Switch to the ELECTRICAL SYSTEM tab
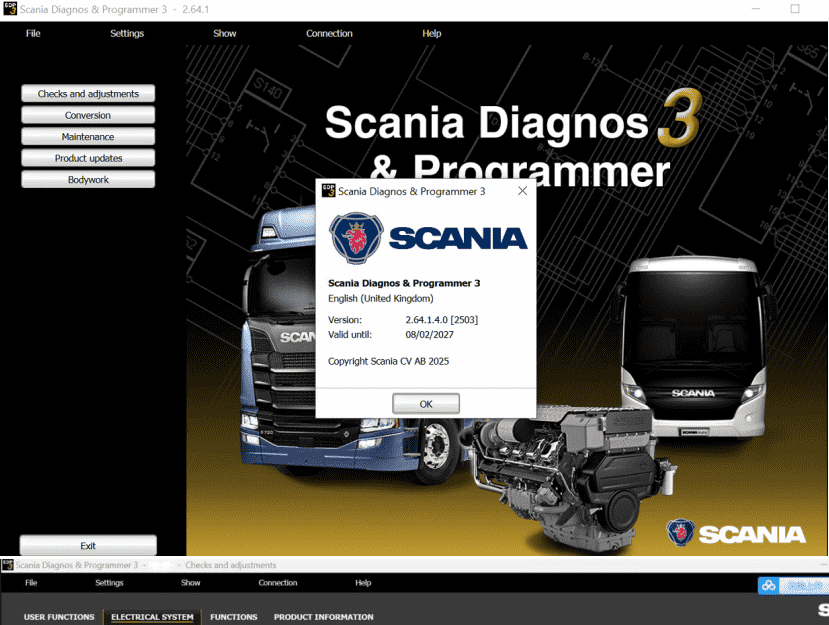The width and height of the screenshot is (829, 625). coord(152,617)
